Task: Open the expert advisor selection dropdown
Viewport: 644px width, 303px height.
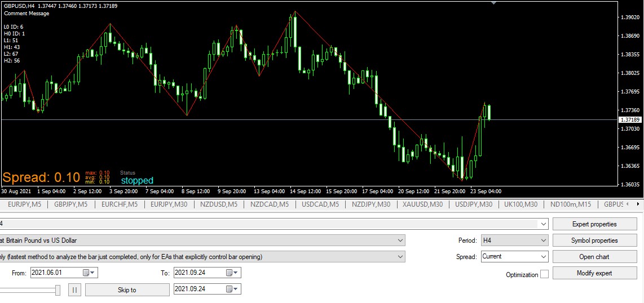Action: (x=544, y=224)
